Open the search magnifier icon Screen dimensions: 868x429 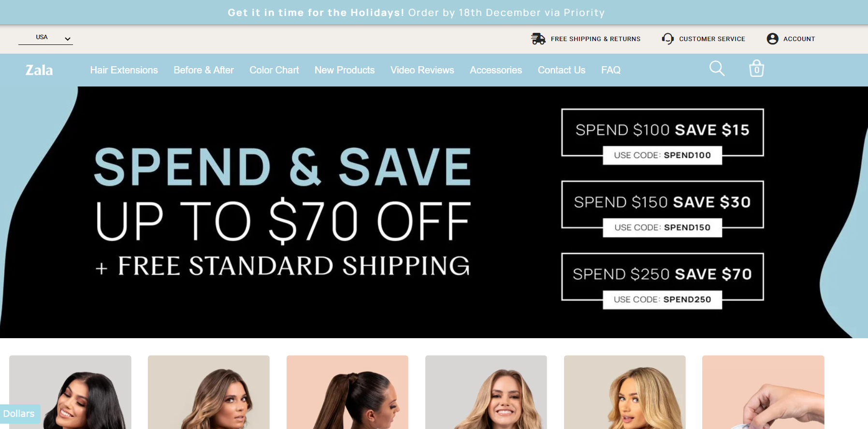pos(717,69)
